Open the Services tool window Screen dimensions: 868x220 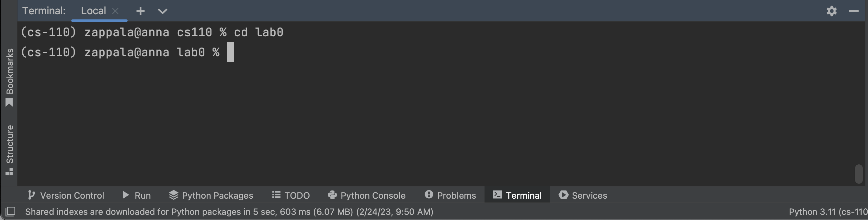(583, 195)
